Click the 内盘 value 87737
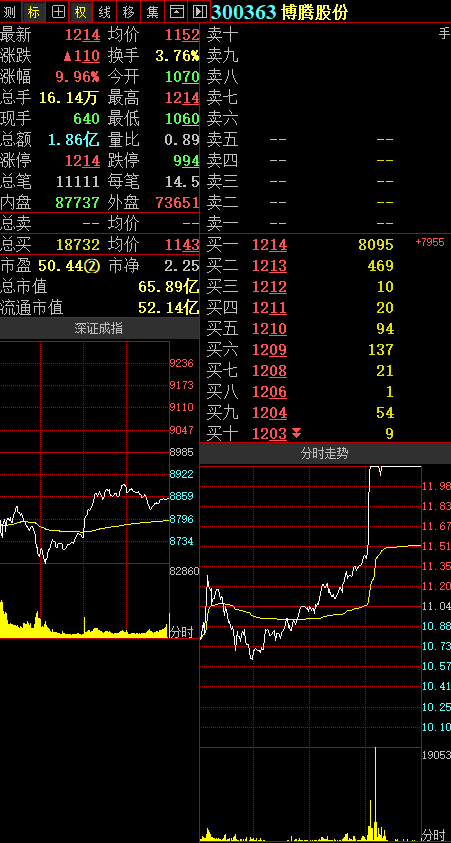The width and height of the screenshot is (451, 843). [x=78, y=203]
